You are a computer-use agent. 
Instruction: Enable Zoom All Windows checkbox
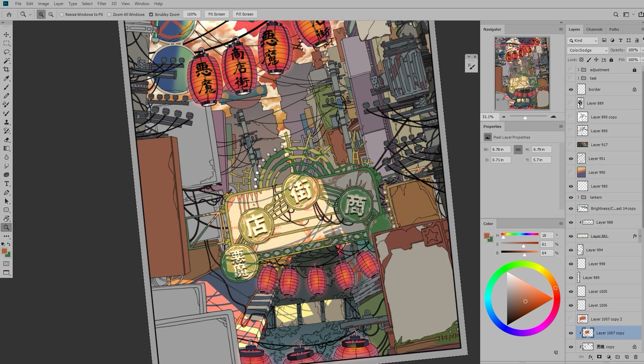(x=109, y=14)
